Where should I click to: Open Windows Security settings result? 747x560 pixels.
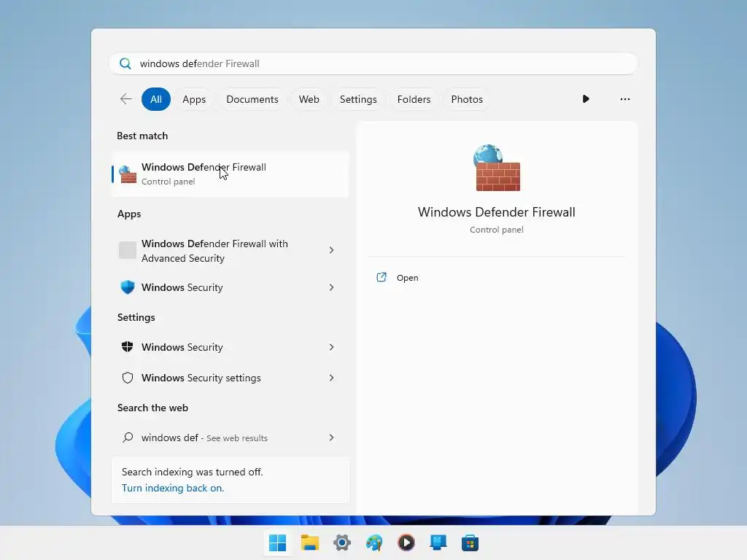[231, 378]
